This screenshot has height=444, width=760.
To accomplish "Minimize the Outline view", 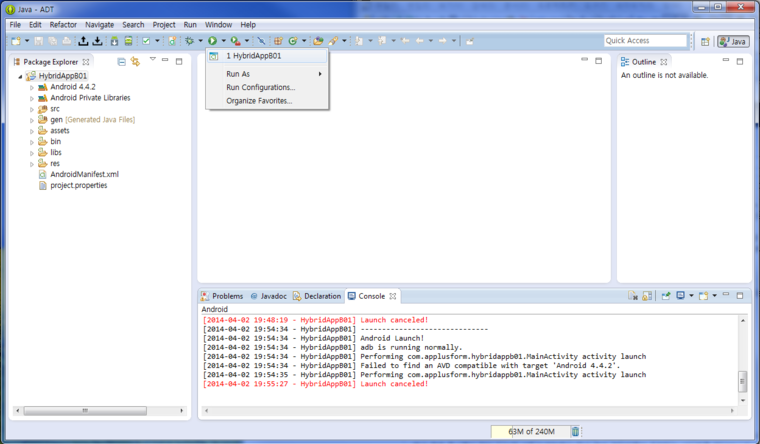I will click(x=726, y=60).
